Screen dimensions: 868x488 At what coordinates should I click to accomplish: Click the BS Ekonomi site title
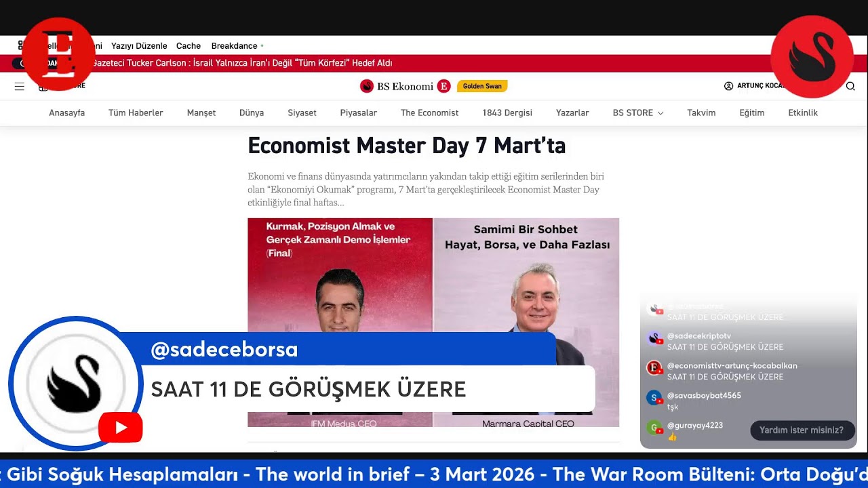pos(405,86)
